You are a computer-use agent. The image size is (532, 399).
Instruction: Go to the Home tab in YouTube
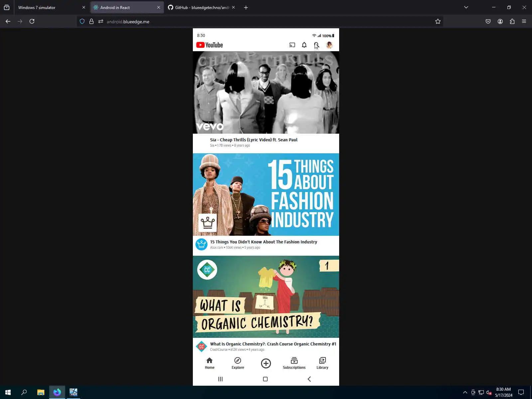209,363
